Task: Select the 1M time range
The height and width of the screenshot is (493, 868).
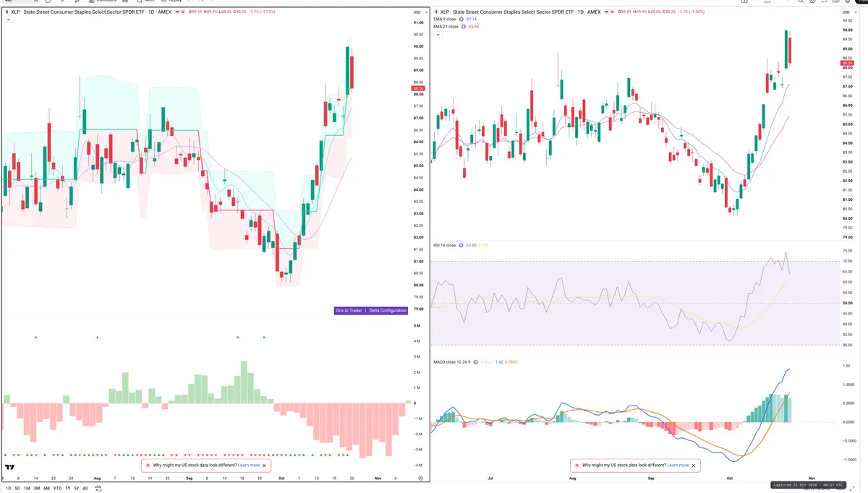Action: pyautogui.click(x=27, y=489)
